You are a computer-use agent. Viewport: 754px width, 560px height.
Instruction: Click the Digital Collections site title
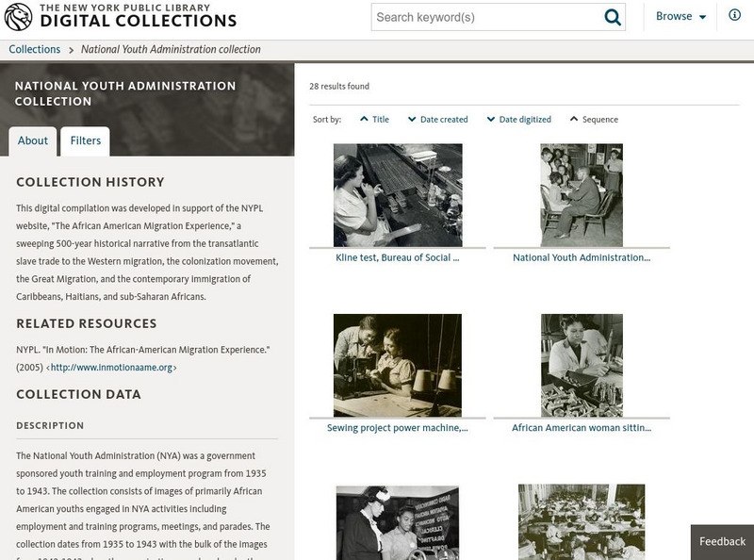[138, 21]
